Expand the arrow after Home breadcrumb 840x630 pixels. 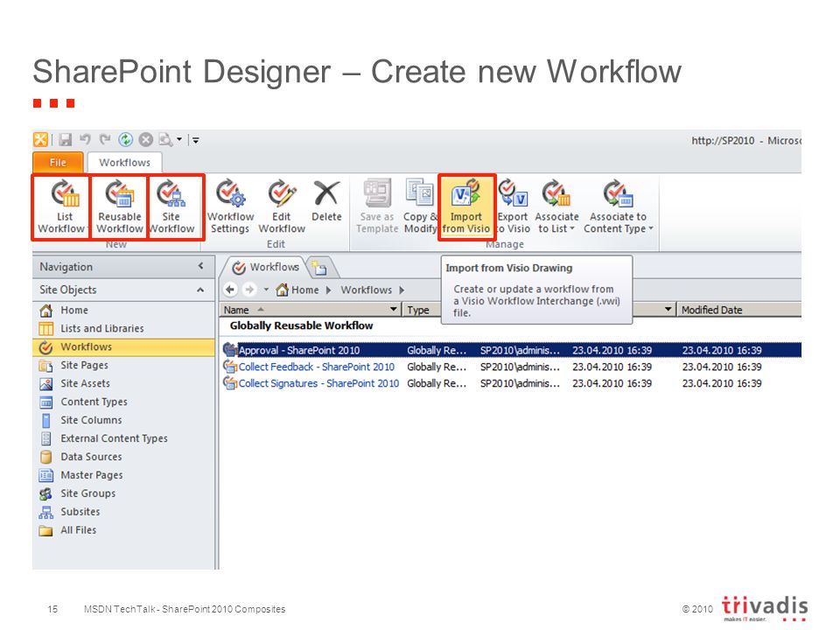(x=329, y=290)
